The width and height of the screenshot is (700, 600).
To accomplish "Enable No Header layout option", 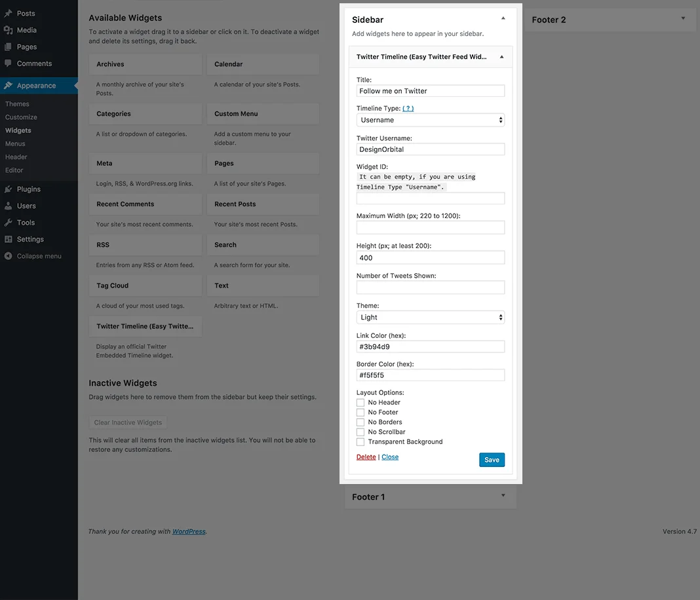I will click(360, 402).
